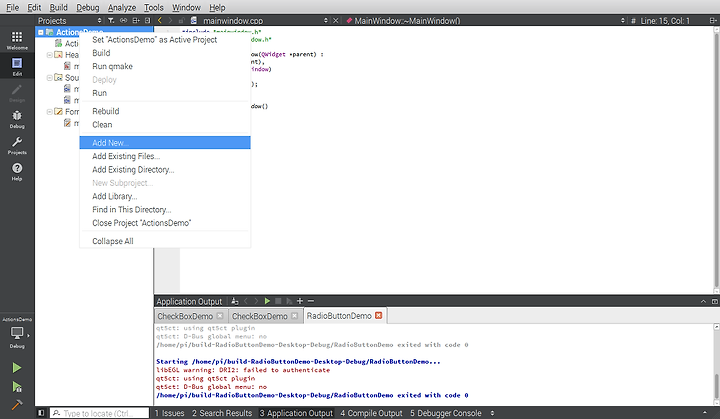
Task: Open the 4 Compile Output pane
Action: click(371, 413)
